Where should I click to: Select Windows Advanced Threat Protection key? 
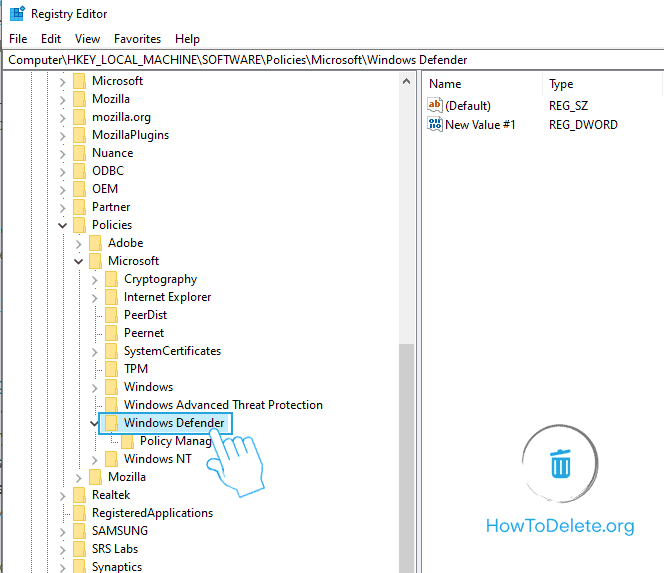point(223,405)
